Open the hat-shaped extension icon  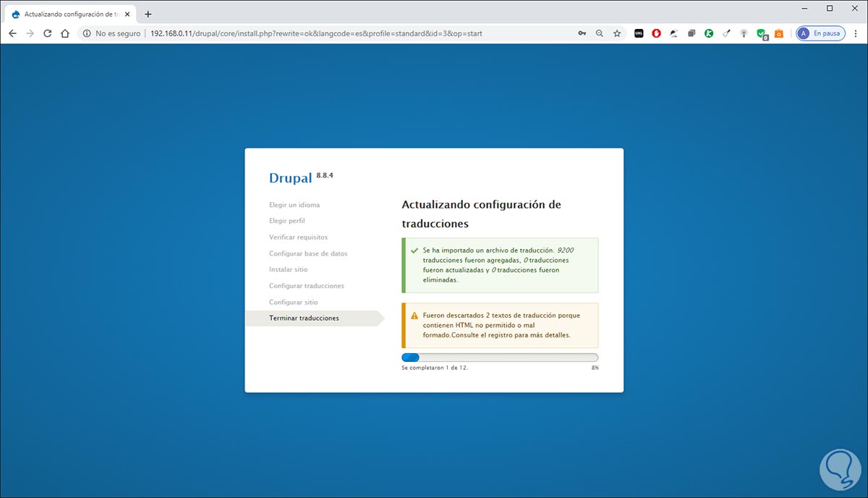coord(673,33)
